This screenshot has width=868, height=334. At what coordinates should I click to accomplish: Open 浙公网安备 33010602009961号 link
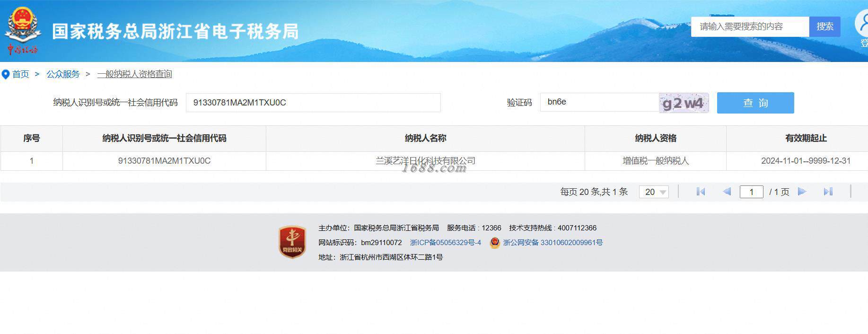pyautogui.click(x=553, y=243)
